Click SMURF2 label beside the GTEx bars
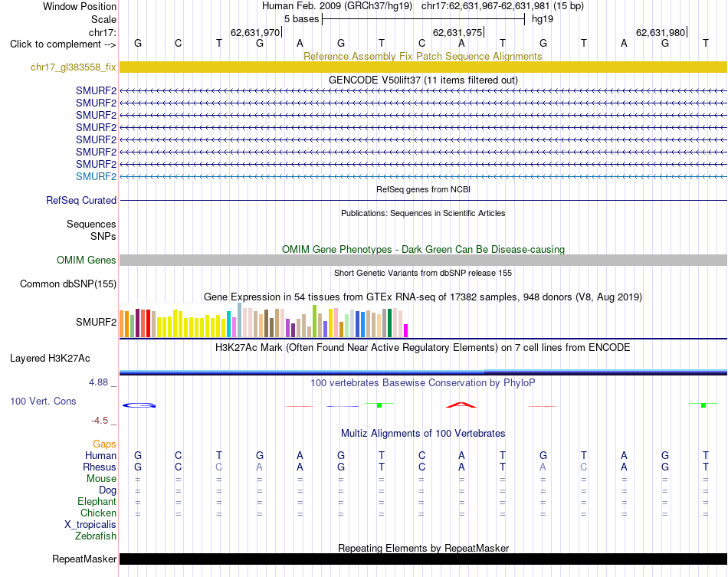Viewport: 728px width, 577px height. 96,322
